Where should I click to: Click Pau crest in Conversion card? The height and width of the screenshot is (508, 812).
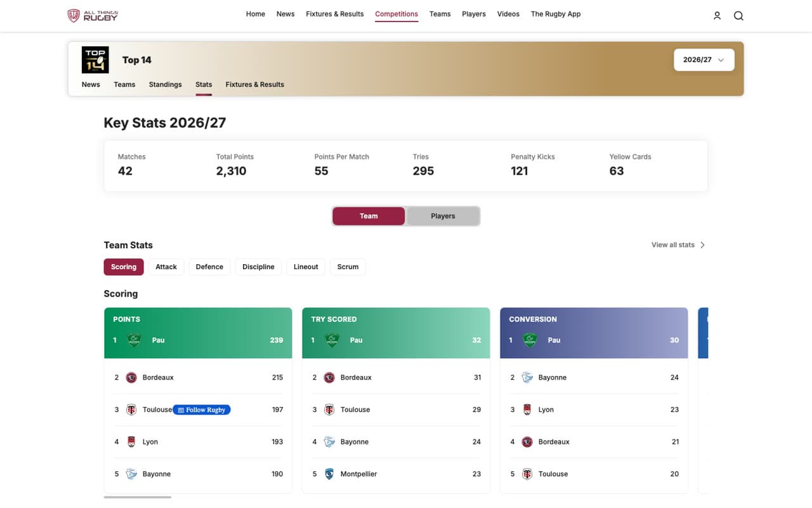530,340
